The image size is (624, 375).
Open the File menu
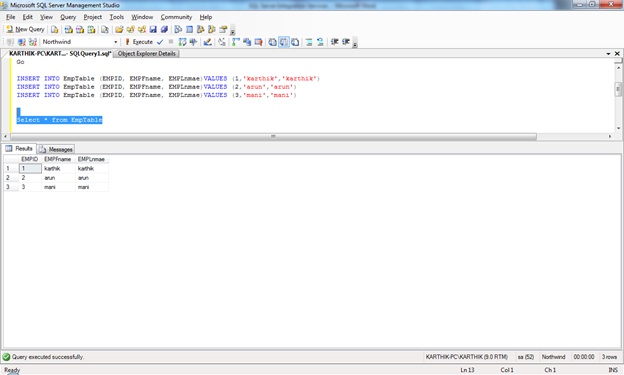tap(10, 17)
